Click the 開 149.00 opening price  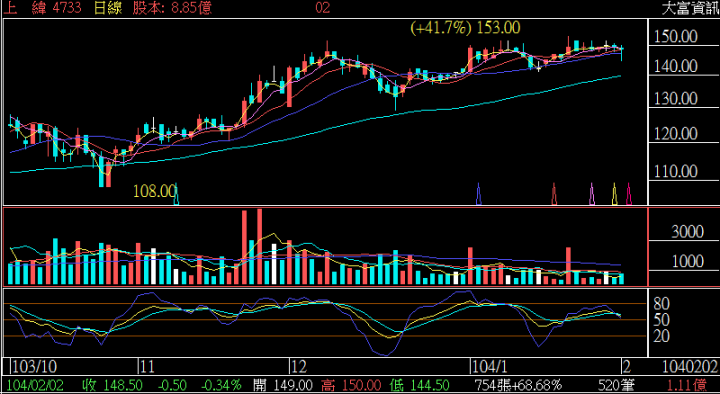(x=283, y=385)
